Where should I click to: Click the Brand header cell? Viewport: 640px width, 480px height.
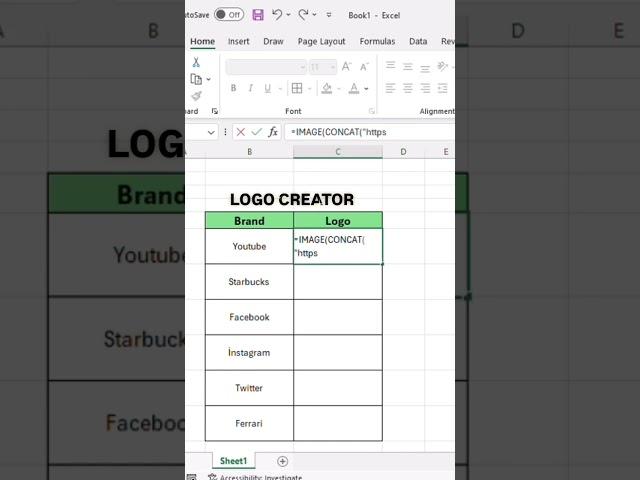[249, 221]
